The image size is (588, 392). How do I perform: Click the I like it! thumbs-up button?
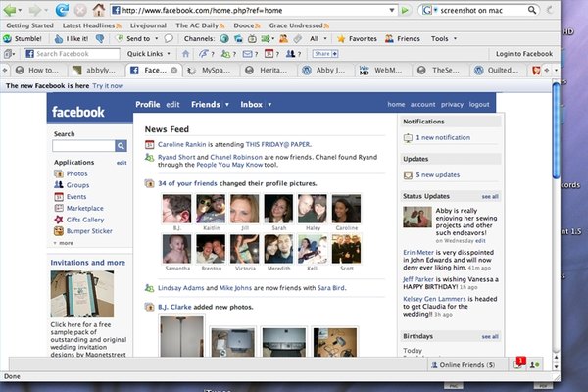pyautogui.click(x=72, y=38)
